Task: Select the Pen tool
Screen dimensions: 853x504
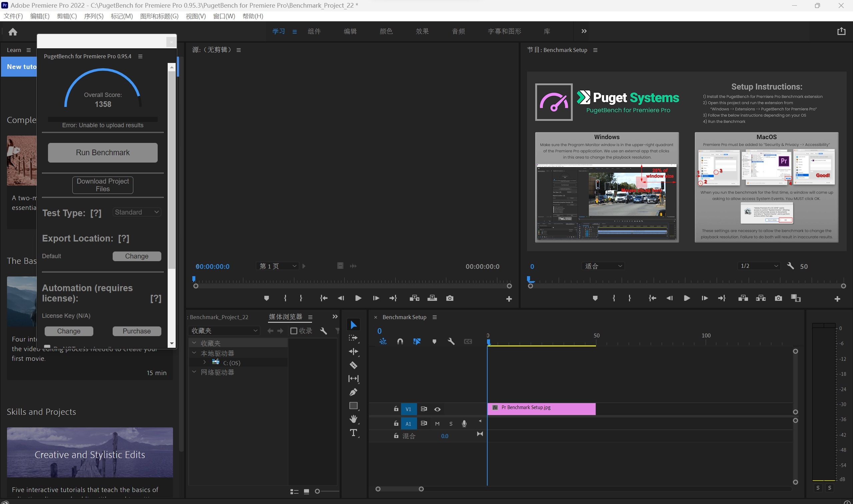Action: point(353,392)
